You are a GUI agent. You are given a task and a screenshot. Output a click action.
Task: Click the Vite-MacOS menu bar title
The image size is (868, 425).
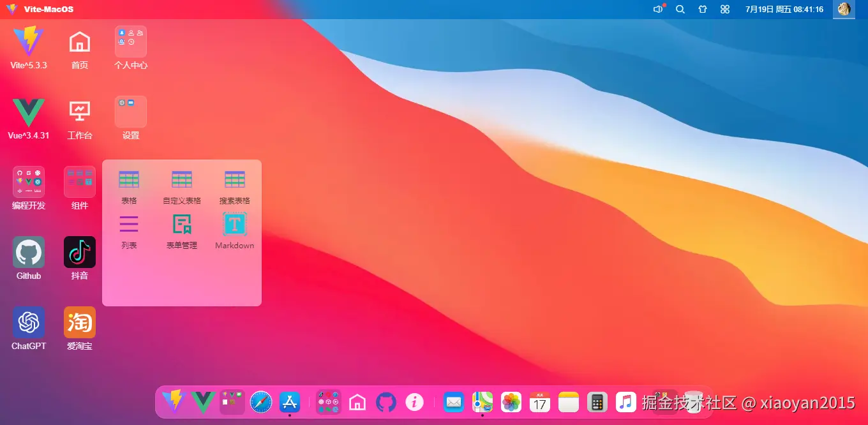(49, 10)
